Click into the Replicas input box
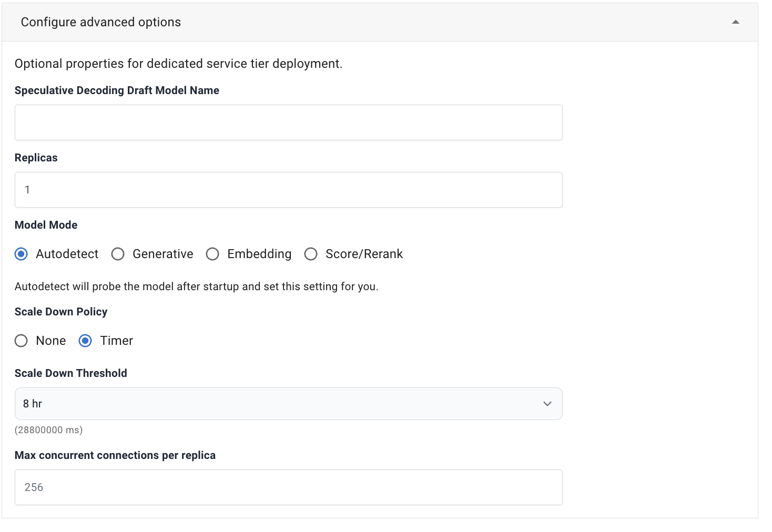The width and height of the screenshot is (772, 532). tap(288, 190)
